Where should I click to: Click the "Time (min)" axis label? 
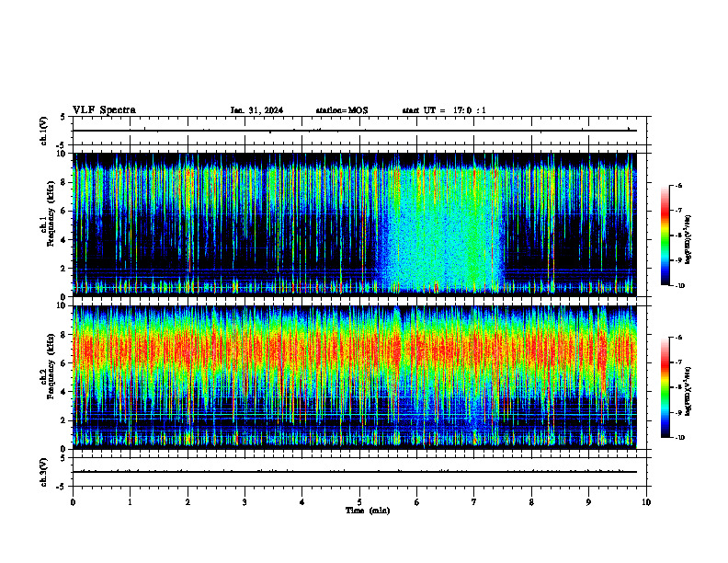point(368,511)
